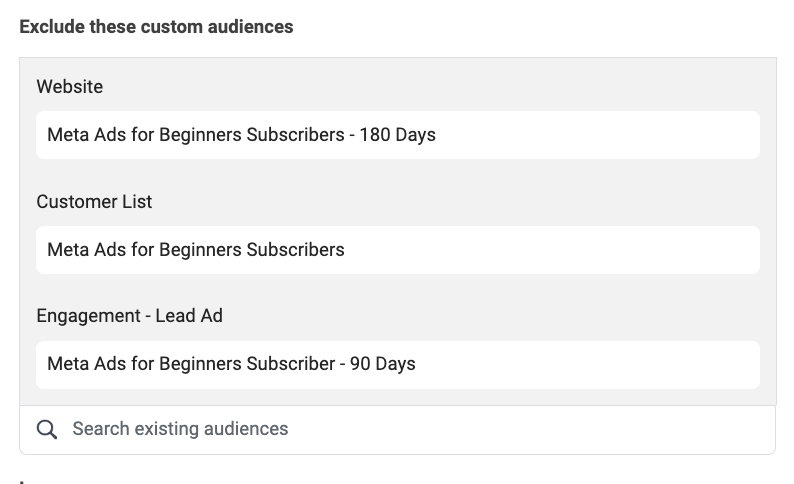
Task: Click empty space right of the Customer List audience name
Action: pos(552,250)
